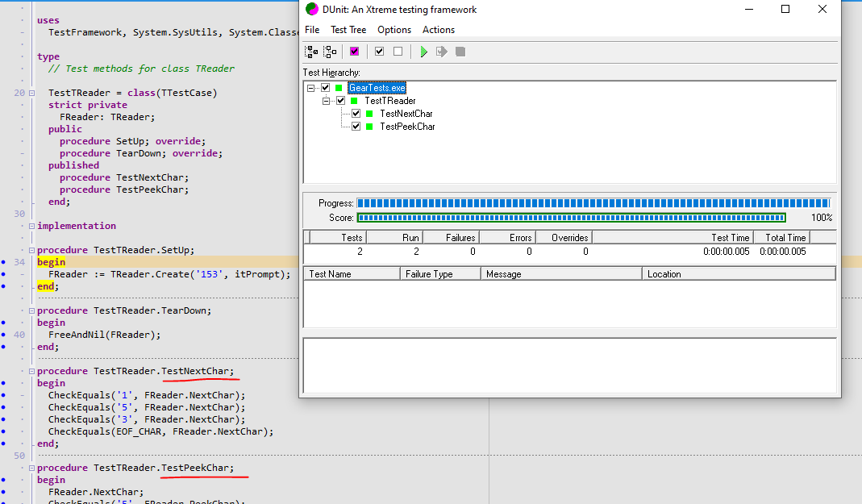This screenshot has height=504, width=862.
Task: Click the Select All Tests toolbar icon
Action: pyautogui.click(x=311, y=52)
